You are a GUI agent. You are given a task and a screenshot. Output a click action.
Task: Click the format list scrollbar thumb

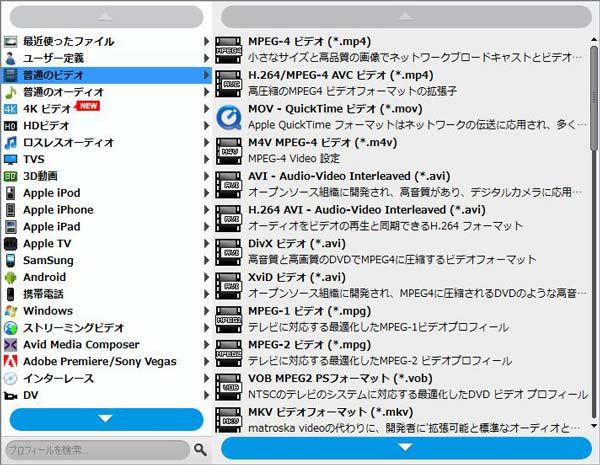coord(594,99)
